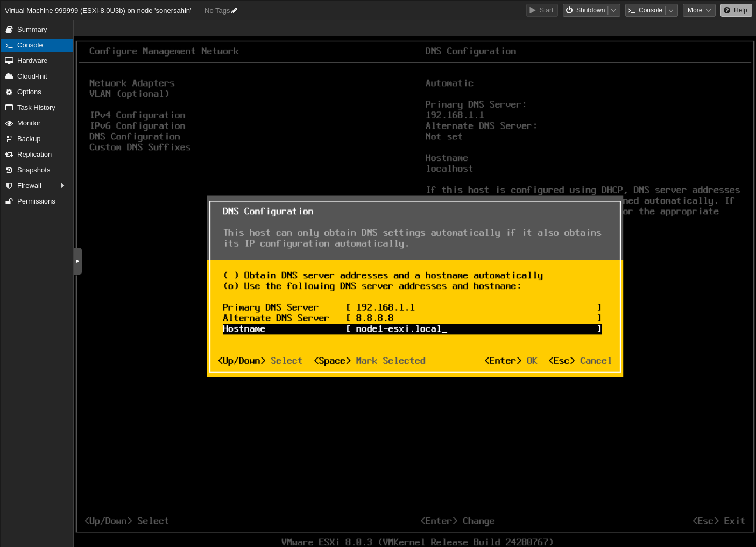
Task: Expand the Firewall submenu
Action: point(62,185)
